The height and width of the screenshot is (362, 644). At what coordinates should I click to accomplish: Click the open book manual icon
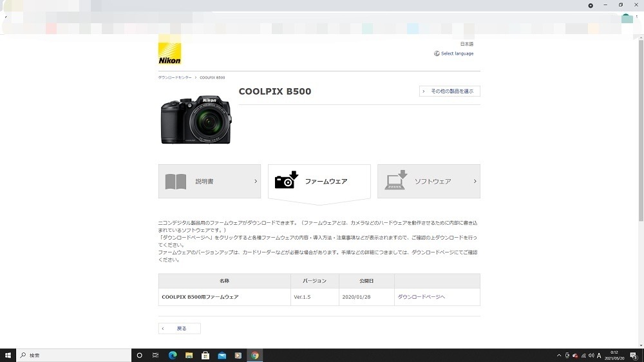tap(176, 182)
